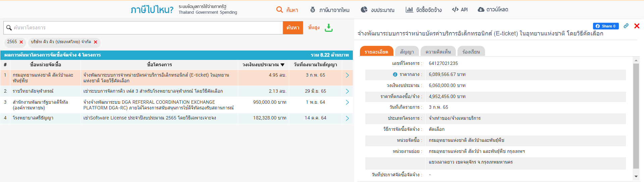The image size is (644, 182).
Task: Sort by วงเงินงบประมาณ column arrow
Action: 282,65
